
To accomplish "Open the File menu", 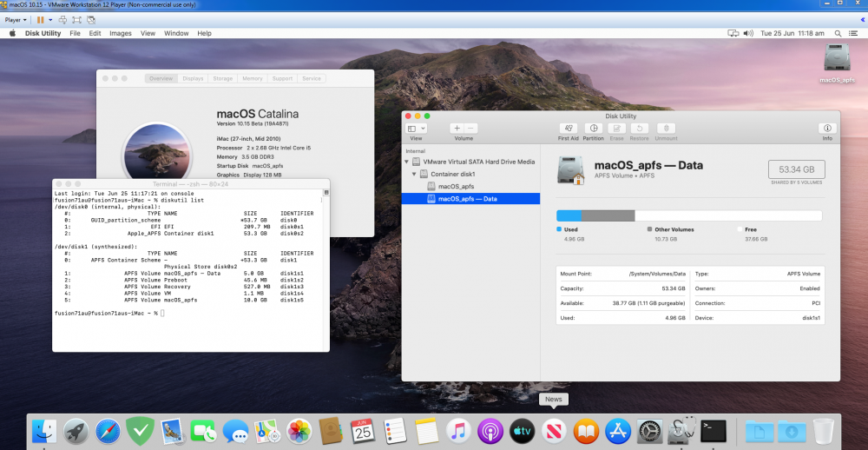I will click(x=75, y=33).
